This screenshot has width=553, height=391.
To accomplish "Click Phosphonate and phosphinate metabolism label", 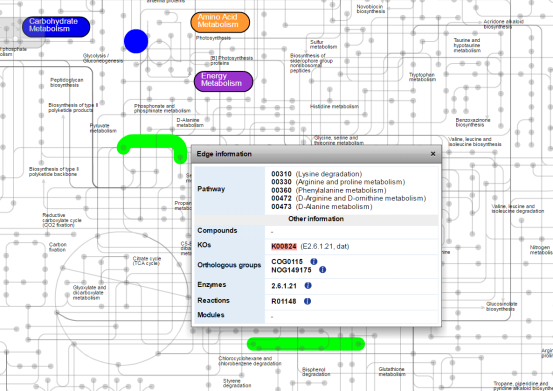I will 162,108.
